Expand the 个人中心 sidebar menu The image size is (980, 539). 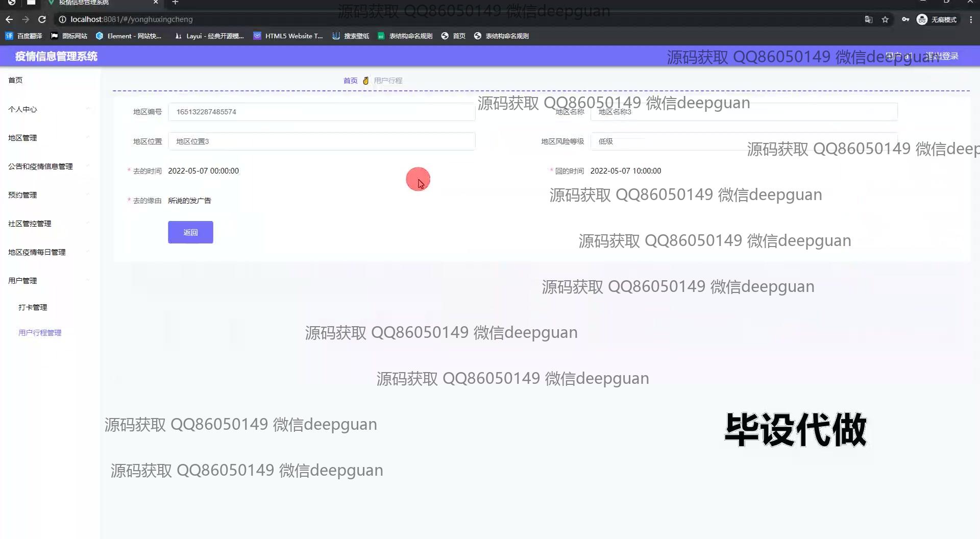pos(50,109)
